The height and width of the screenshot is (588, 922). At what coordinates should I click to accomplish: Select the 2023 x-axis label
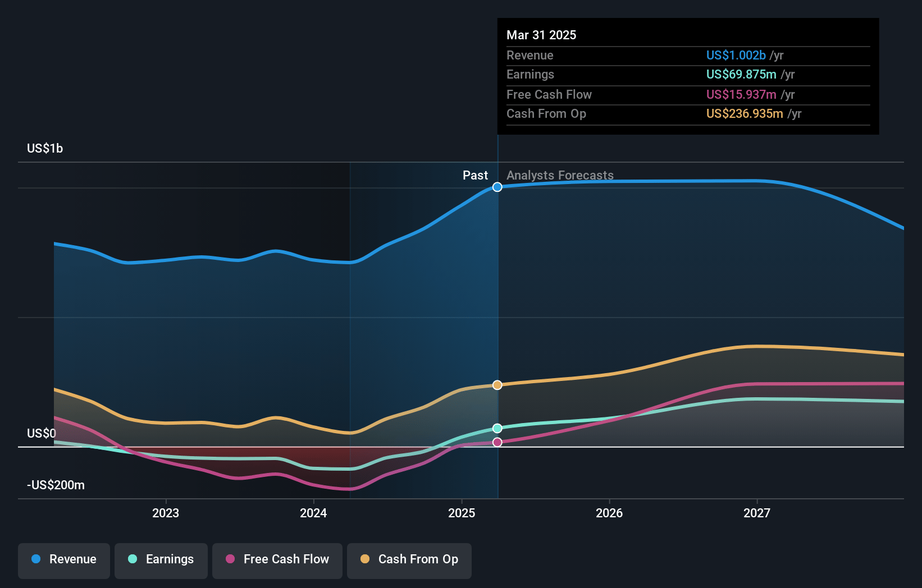tap(166, 513)
